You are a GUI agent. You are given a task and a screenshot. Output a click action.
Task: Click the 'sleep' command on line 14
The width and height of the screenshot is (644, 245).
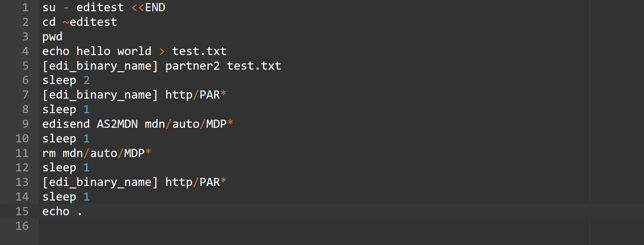[x=59, y=197]
